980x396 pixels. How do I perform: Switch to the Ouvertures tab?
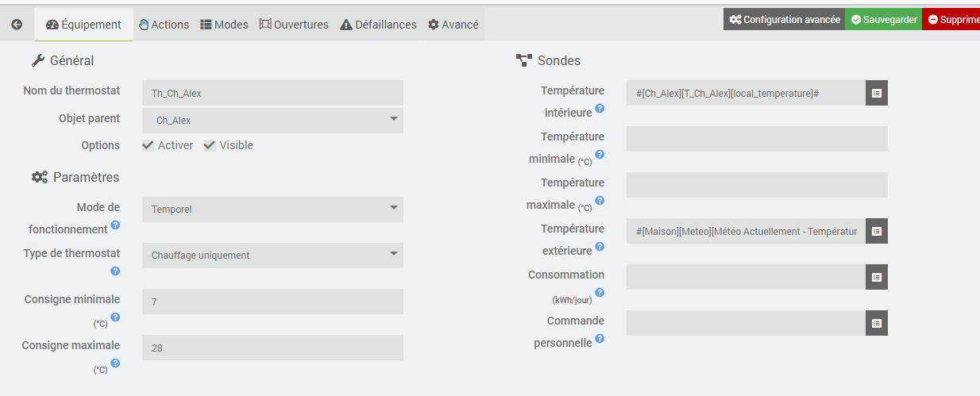coord(294,25)
